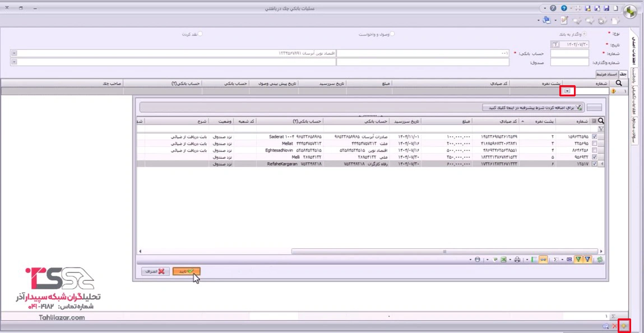Viewport: 644px width, 333px height.
Task: Click the printer icon in second toolbar
Action: pyautogui.click(x=546, y=20)
